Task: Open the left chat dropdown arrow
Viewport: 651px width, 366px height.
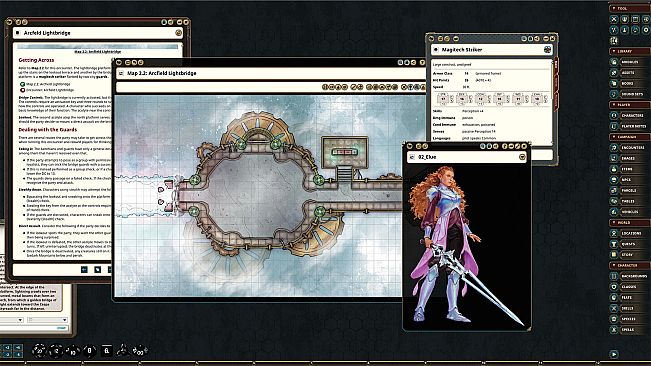Action: [x=20, y=320]
